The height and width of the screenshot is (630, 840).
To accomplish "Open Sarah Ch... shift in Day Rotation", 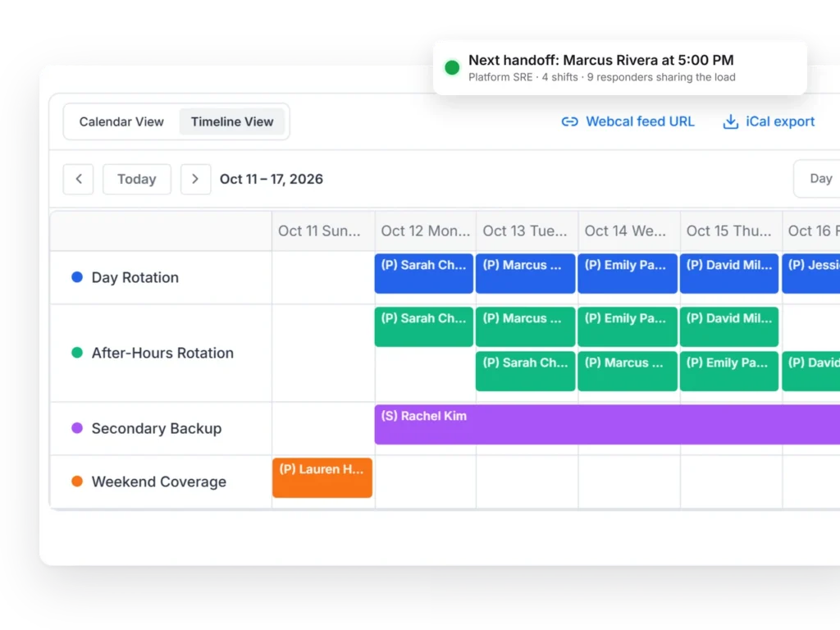I will pyautogui.click(x=424, y=273).
